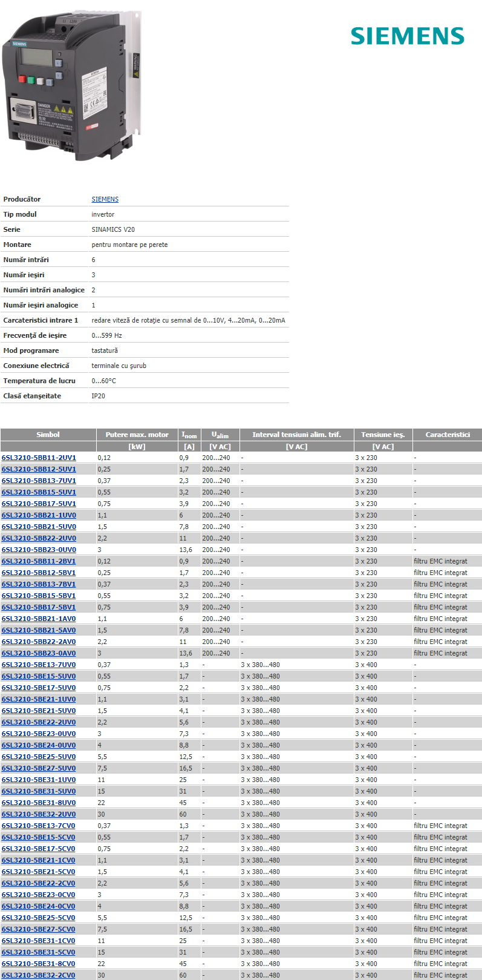Screen dimensions: 482x980
Task: Open product link 6SL3210-5BE25-5CV0
Action: (39, 918)
